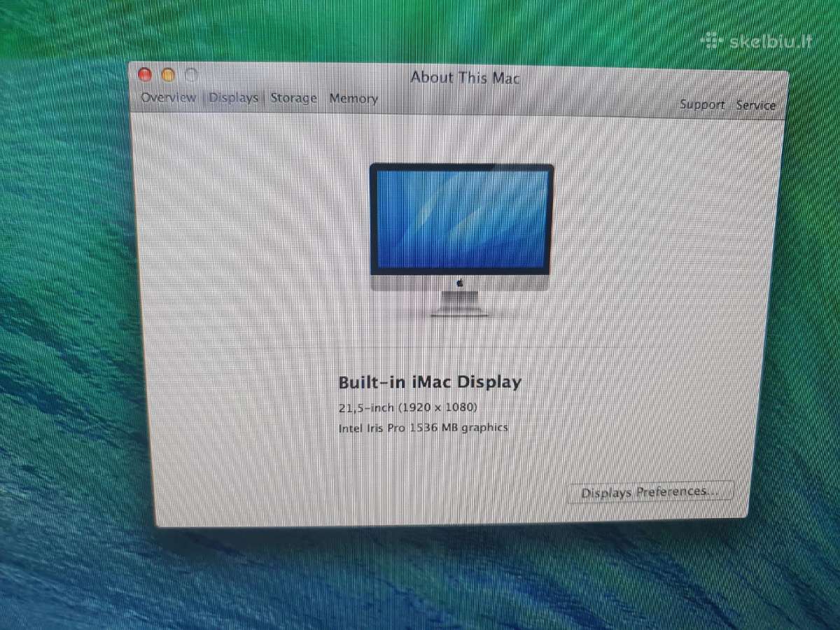Close the About This Mac window
The image size is (840, 630).
coord(145,74)
